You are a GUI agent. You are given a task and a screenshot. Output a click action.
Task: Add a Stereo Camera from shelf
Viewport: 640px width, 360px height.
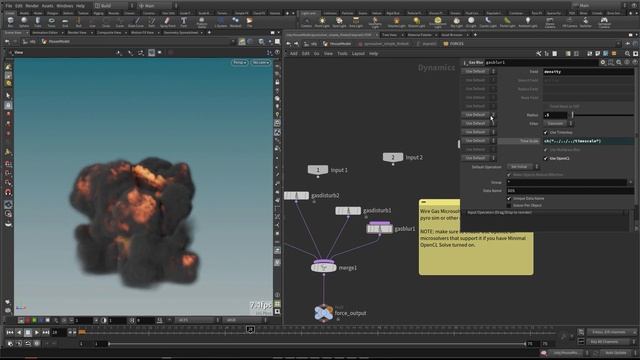(550, 22)
